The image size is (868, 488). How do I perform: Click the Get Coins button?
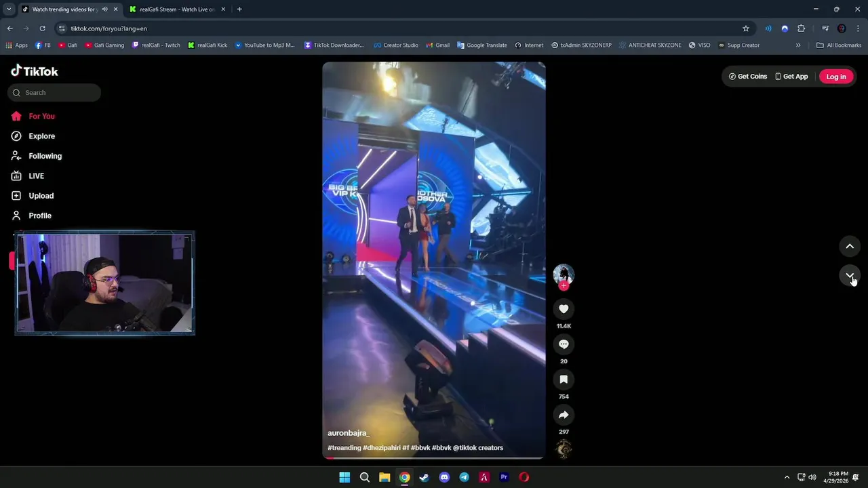(x=748, y=77)
